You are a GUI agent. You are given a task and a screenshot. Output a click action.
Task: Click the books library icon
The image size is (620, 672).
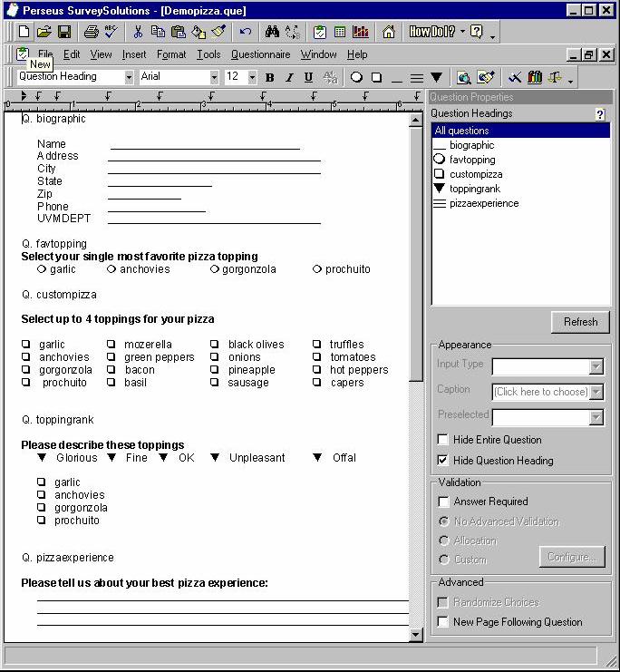535,78
